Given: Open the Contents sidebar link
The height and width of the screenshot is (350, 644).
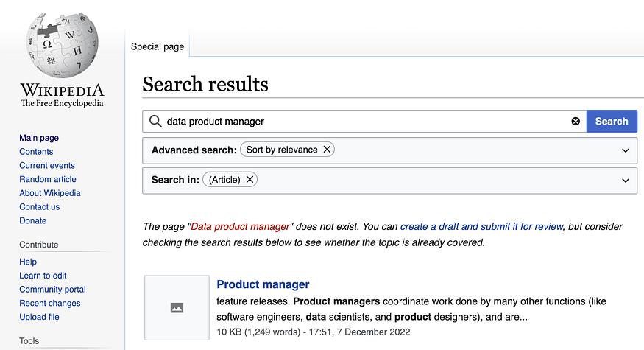Looking at the screenshot, I should 36,152.
